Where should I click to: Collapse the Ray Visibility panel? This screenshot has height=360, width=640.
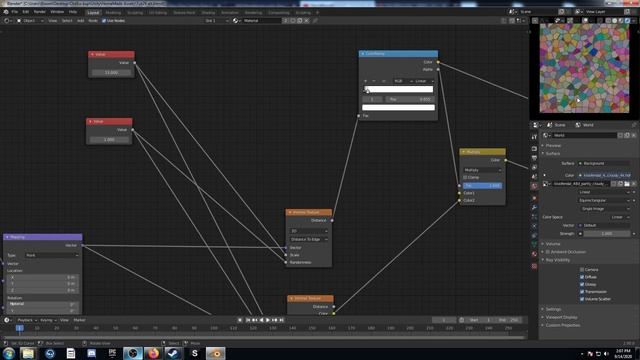(x=558, y=260)
